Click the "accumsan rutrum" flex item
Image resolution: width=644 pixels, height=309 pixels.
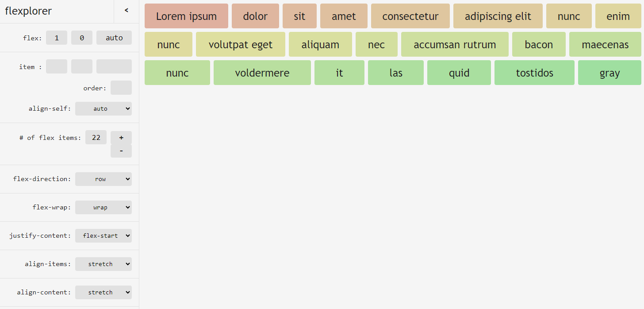455,45
